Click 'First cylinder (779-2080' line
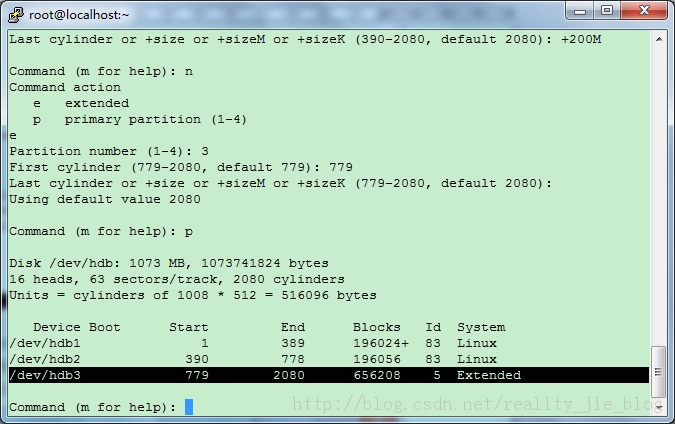The height and width of the screenshot is (424, 675). click(181, 167)
